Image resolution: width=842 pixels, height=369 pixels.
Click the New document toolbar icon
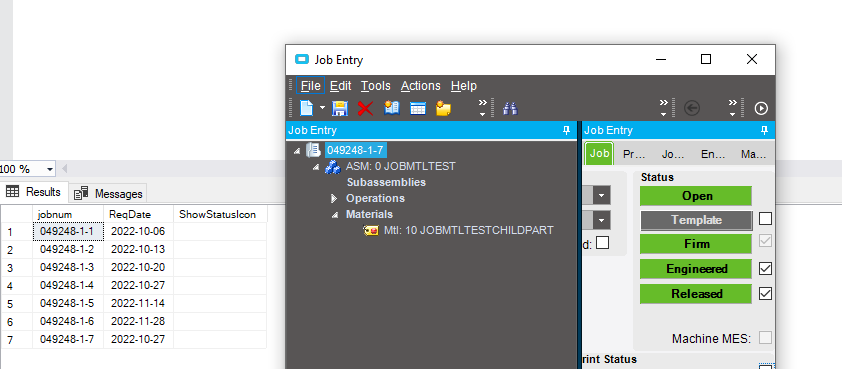(x=306, y=108)
